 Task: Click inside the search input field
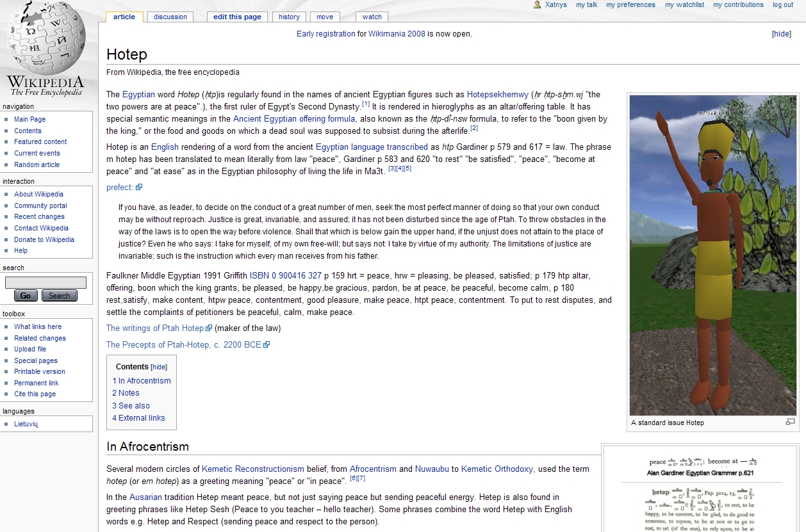pos(45,282)
